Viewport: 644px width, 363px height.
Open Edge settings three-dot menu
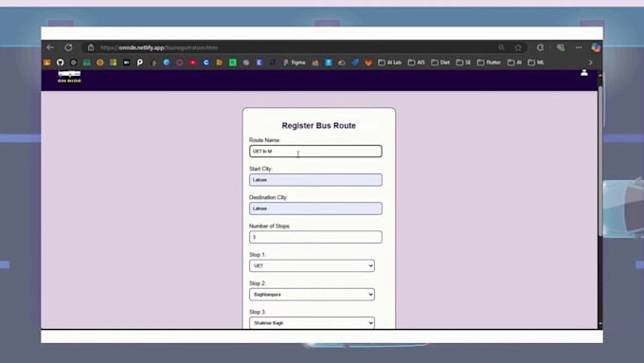pyautogui.click(x=579, y=47)
